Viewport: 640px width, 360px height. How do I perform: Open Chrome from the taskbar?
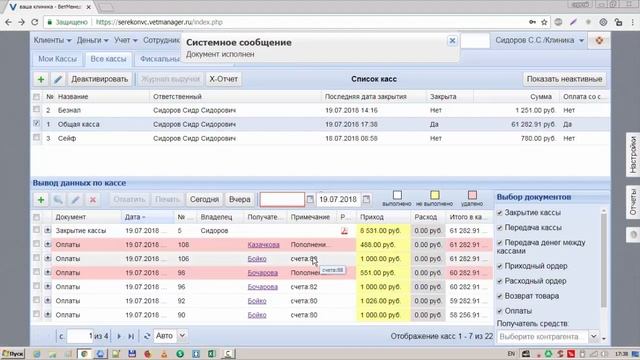[x=84, y=354]
